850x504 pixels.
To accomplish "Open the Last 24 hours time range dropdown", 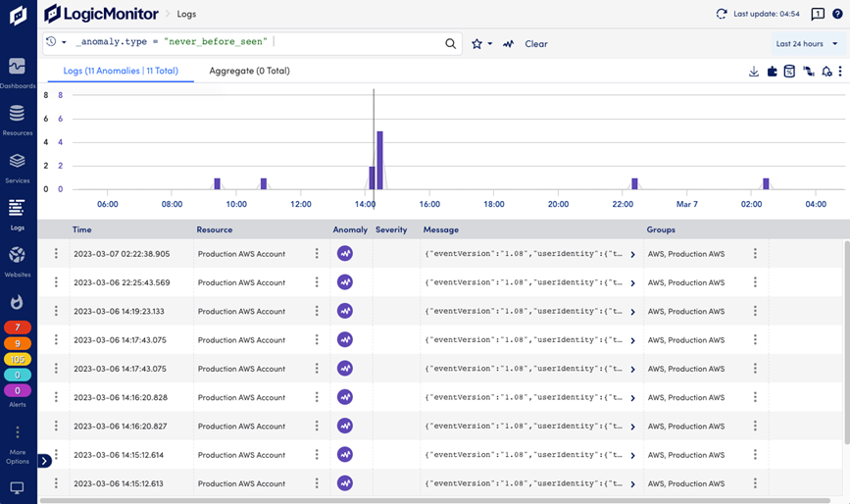I will pos(807,44).
